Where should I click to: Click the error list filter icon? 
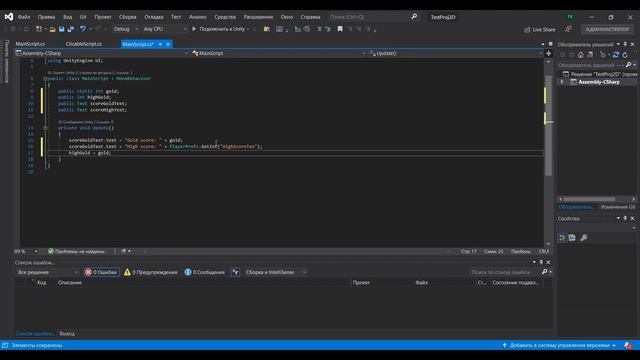point(236,272)
